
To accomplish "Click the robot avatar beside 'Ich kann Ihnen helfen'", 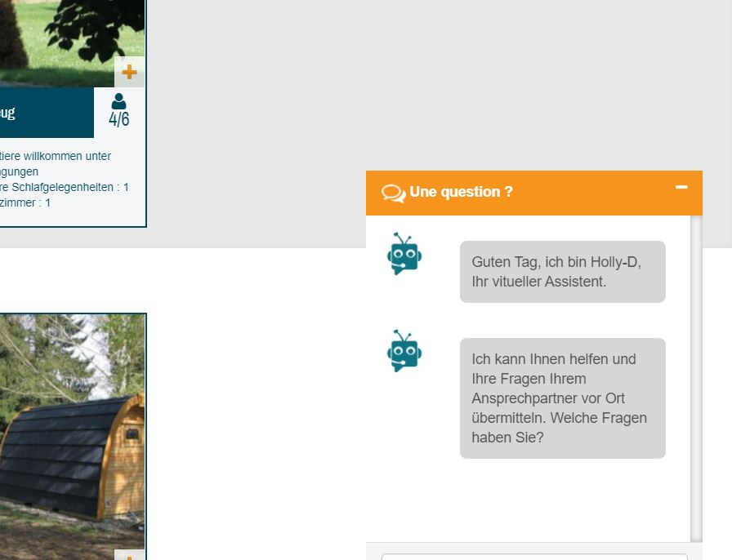I will (x=404, y=351).
